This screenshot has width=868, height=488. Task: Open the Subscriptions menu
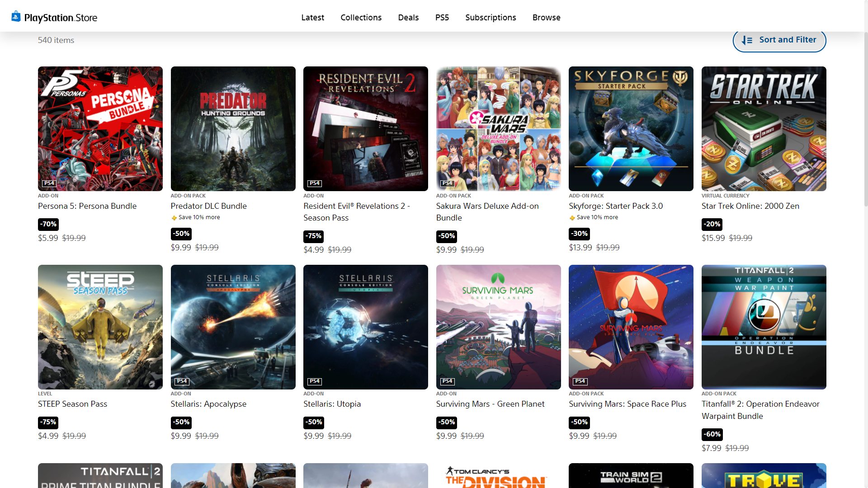[491, 18]
